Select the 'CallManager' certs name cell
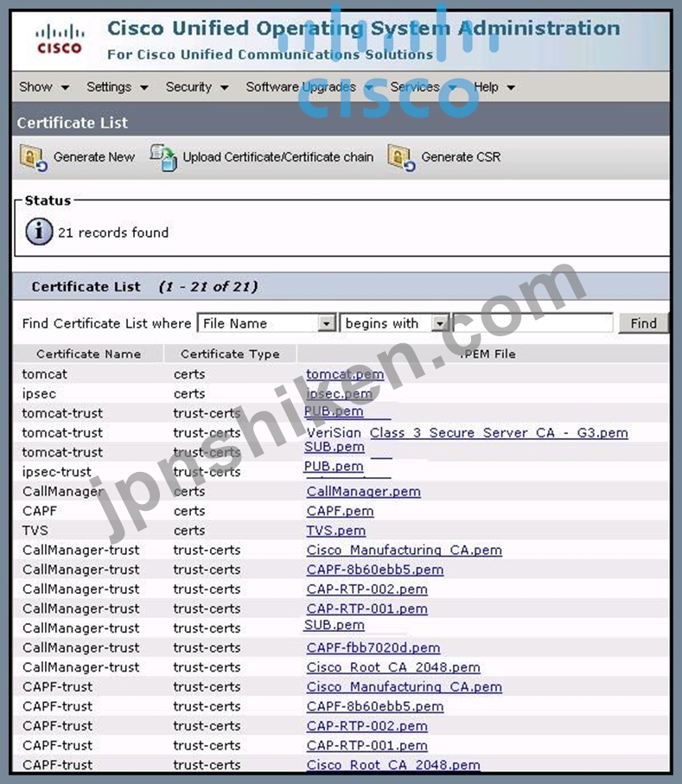This screenshot has height=784, width=682. click(63, 492)
